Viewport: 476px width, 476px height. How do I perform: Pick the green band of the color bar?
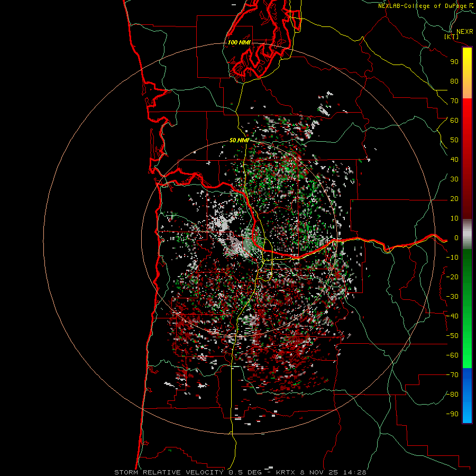click(467, 309)
